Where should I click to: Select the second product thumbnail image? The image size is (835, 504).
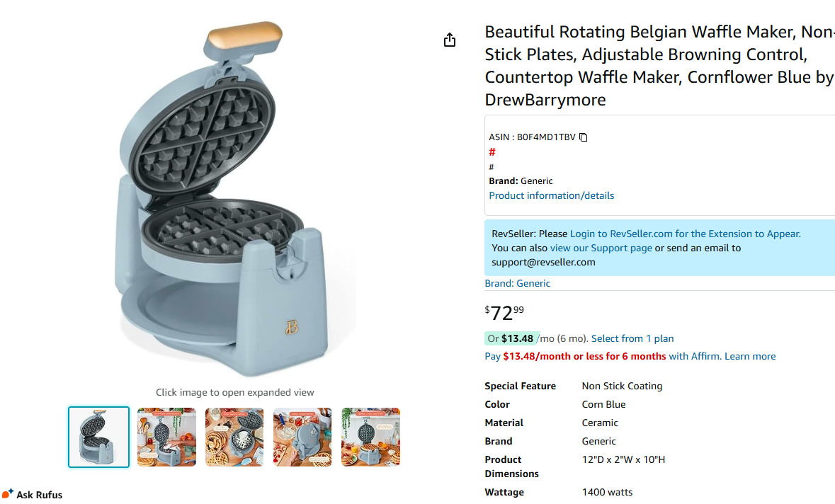coord(166,437)
